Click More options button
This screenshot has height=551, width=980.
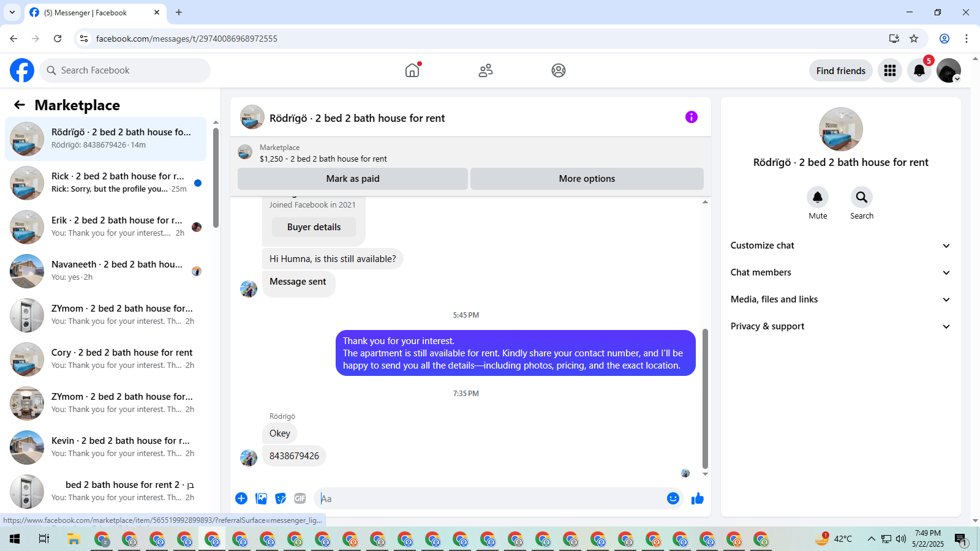(x=587, y=179)
